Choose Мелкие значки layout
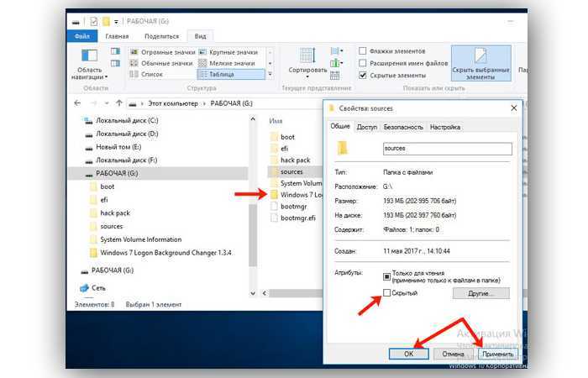The height and width of the screenshot is (378, 588). point(227,63)
